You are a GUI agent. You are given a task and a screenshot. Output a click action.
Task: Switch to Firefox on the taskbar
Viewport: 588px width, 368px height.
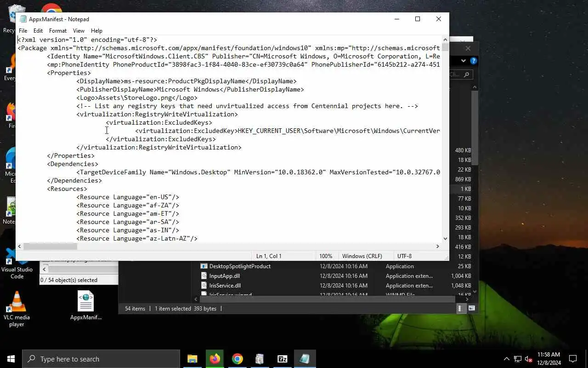click(215, 359)
